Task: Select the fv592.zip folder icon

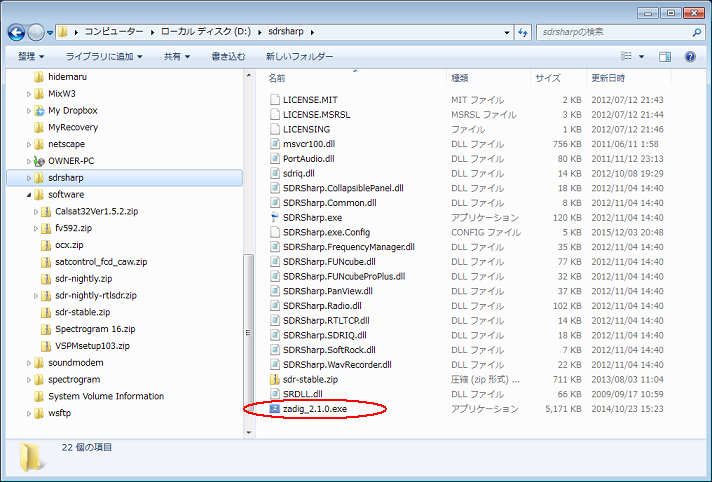Action: tap(46, 229)
